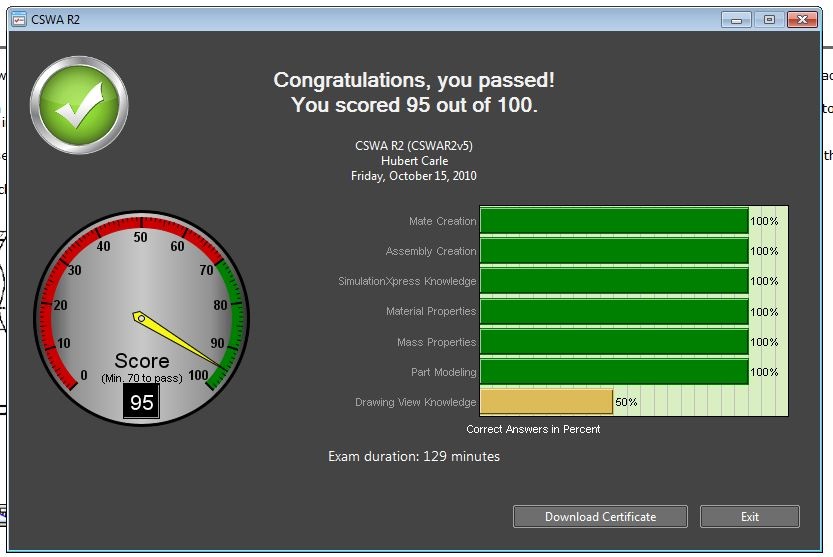Viewport: 833px width, 557px height.
Task: Click the Material Properties progress bar
Action: click(615, 311)
